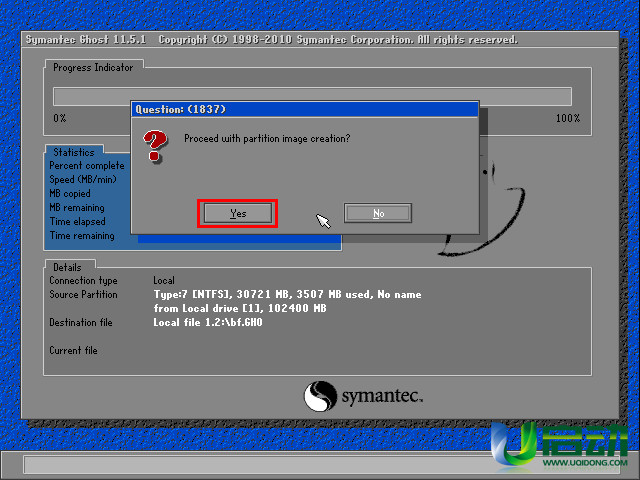Click the "Local" connection value

[x=164, y=281]
